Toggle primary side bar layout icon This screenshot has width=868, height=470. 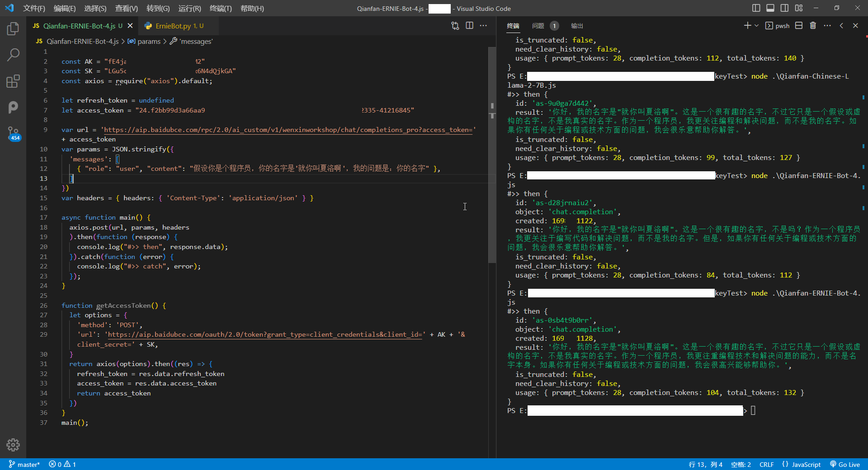click(x=756, y=8)
